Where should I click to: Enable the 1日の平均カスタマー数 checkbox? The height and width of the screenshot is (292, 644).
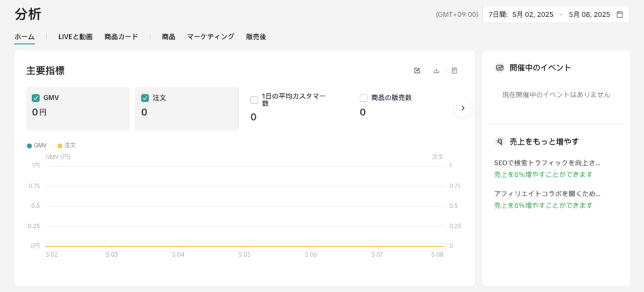[254, 99]
